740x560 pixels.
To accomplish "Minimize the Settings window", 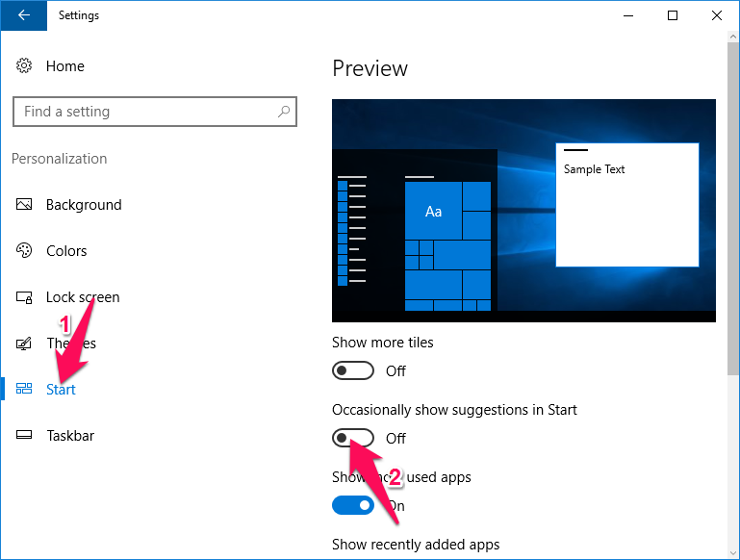I will pos(628,15).
